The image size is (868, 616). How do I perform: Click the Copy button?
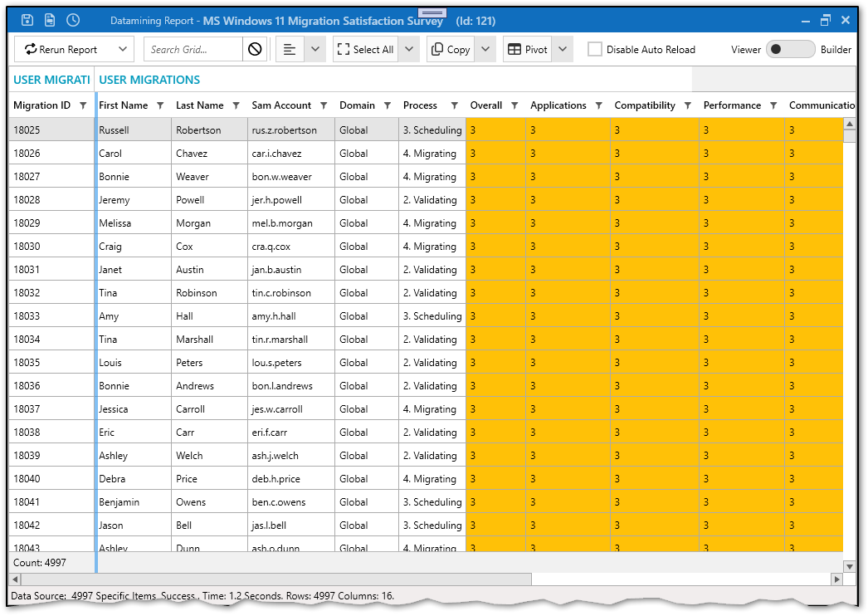tap(451, 49)
